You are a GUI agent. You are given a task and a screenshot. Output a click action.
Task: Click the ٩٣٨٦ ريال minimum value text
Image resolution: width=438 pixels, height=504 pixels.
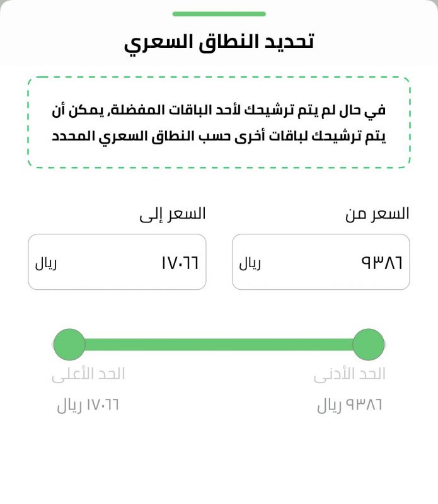[350, 405]
